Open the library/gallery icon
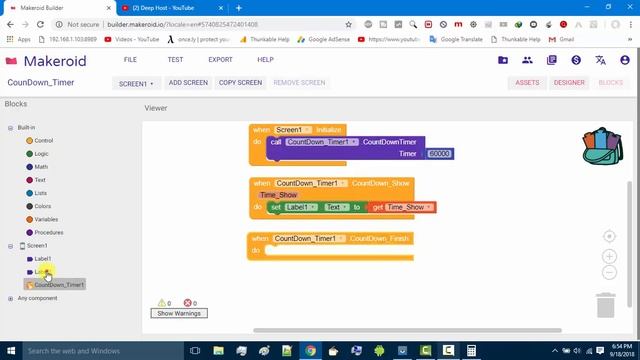This screenshot has width=640, height=360. [x=551, y=60]
